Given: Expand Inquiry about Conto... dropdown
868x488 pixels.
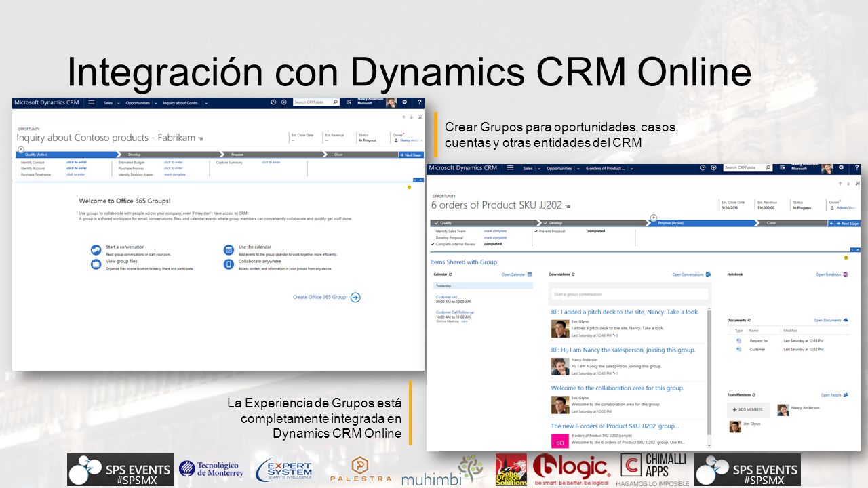Looking at the screenshot, I should (x=206, y=103).
